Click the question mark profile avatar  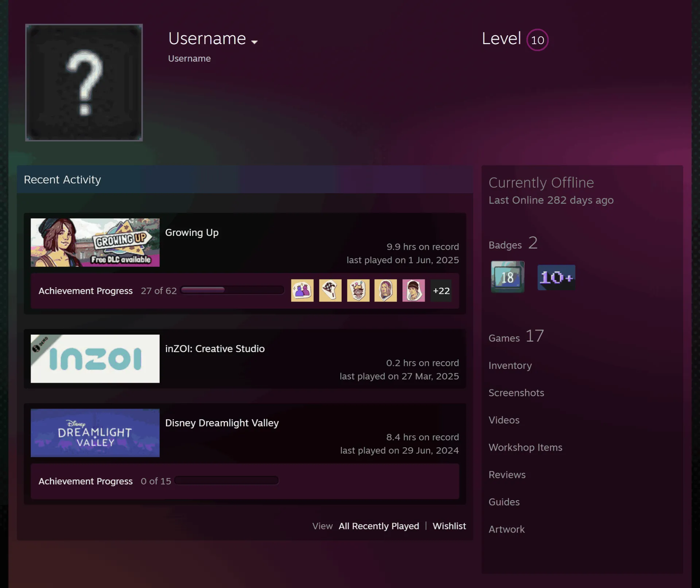[x=84, y=82]
